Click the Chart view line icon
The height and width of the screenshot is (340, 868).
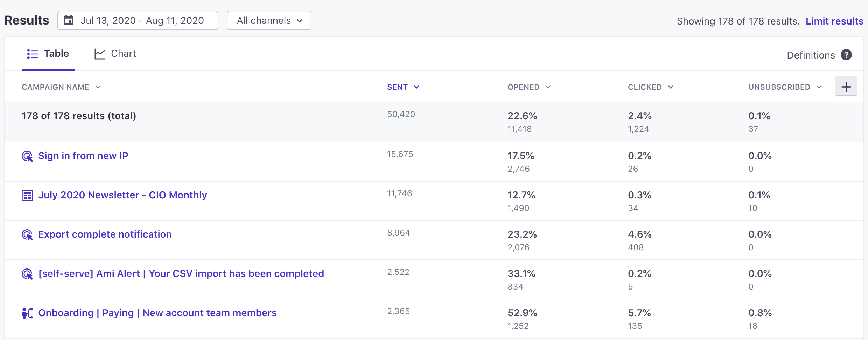click(100, 53)
